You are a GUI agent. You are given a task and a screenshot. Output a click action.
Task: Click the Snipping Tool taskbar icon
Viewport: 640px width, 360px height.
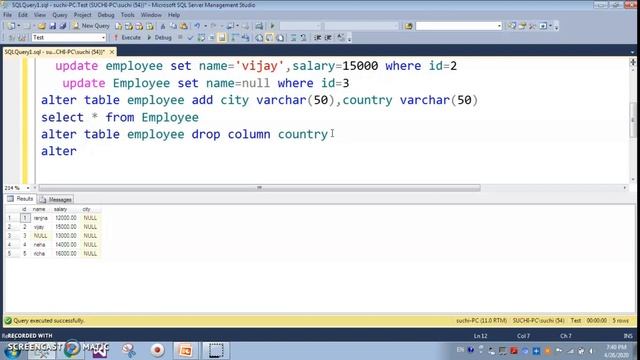(129, 350)
